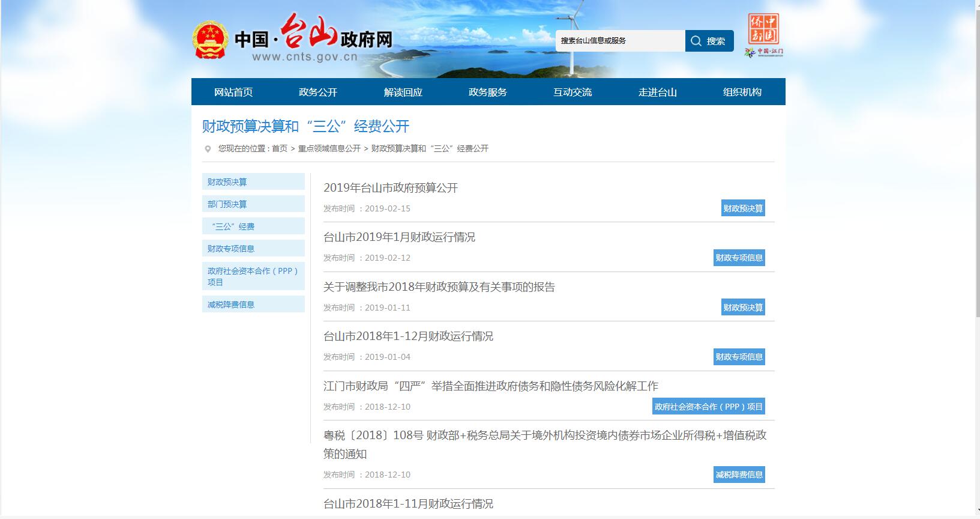This screenshot has width=980, height=519.
Task: Click the location pin icon in breadcrumb
Action: [x=208, y=149]
